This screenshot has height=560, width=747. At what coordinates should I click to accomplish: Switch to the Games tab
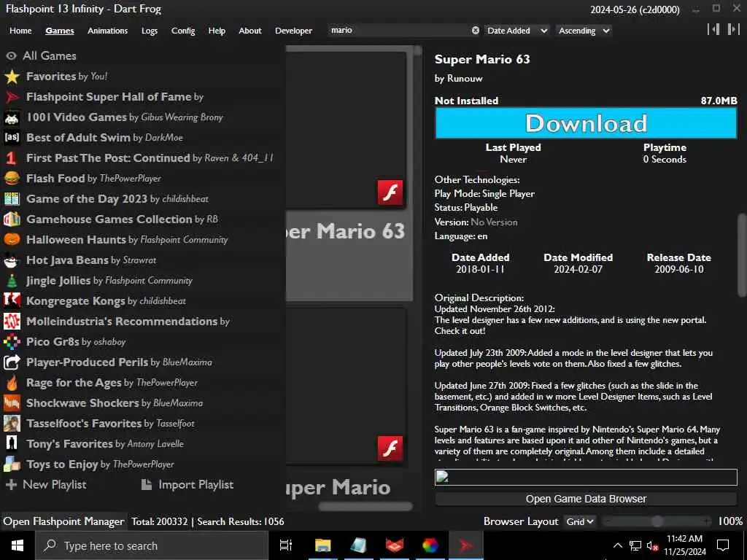coord(60,31)
